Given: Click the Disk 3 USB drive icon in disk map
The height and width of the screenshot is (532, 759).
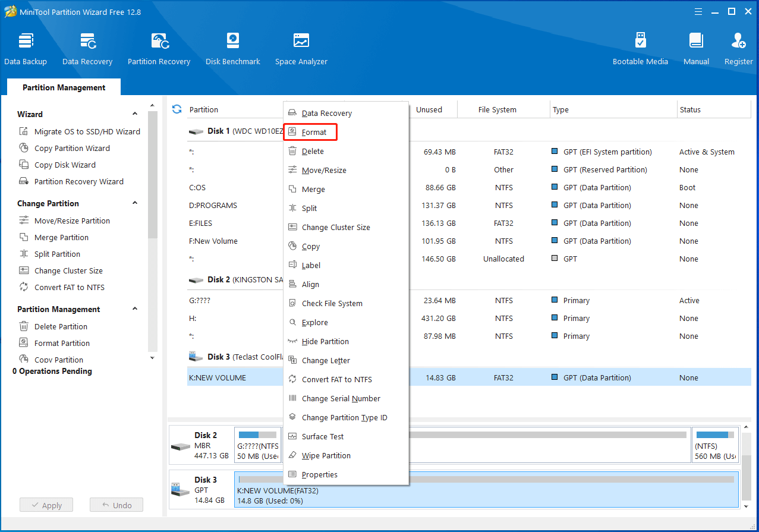Looking at the screenshot, I should point(180,490).
